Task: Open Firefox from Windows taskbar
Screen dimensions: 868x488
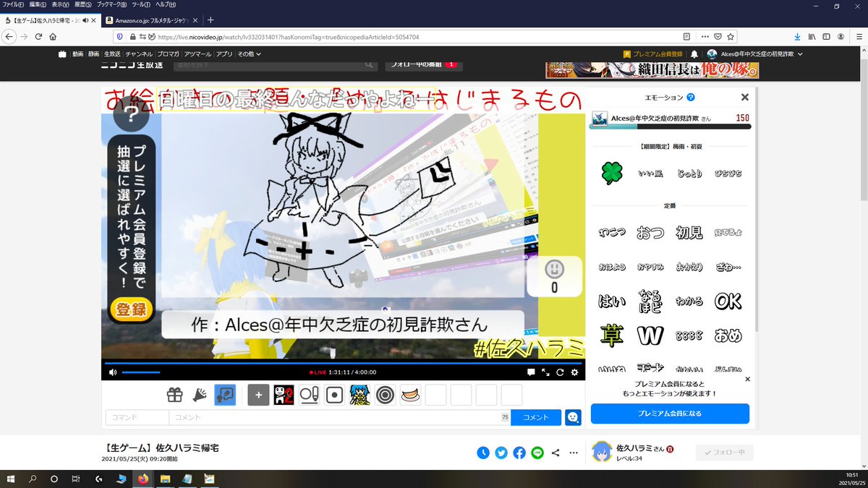Action: click(x=142, y=479)
